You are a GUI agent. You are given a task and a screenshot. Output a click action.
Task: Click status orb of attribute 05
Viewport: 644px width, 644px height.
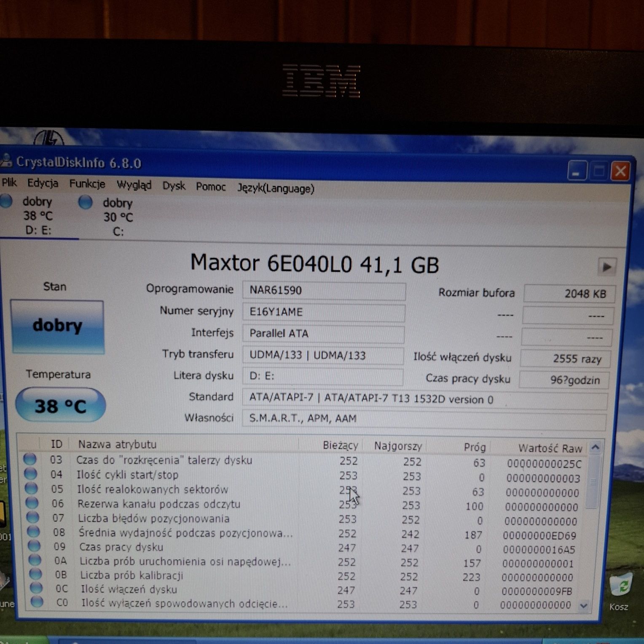(31, 488)
